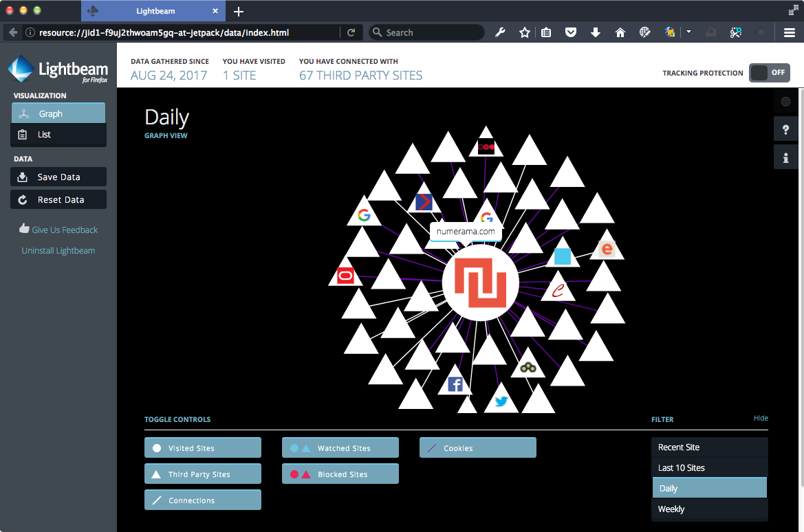This screenshot has width=804, height=532.
Task: Show bookmarks list icon
Action: pyautogui.click(x=546, y=32)
